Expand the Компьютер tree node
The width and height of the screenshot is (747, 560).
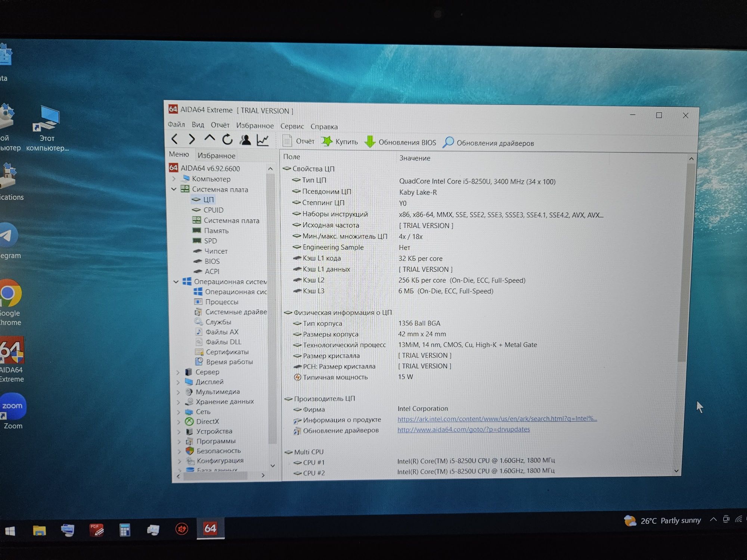coord(174,179)
